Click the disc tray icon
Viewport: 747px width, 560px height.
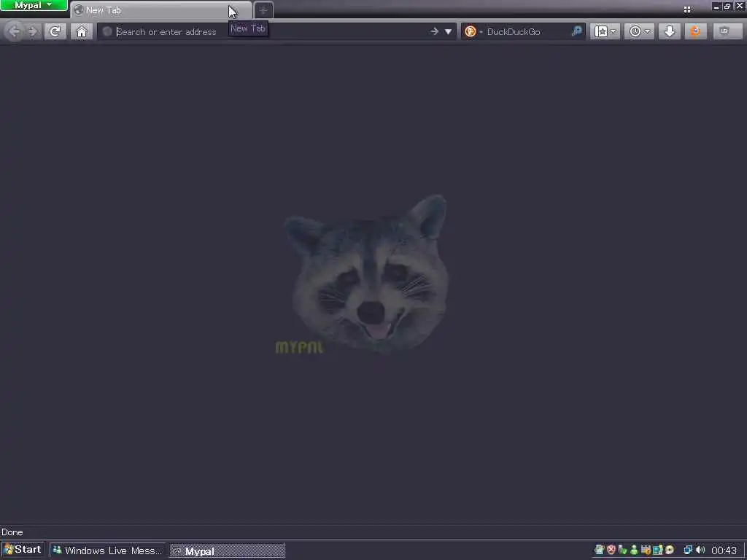click(670, 550)
